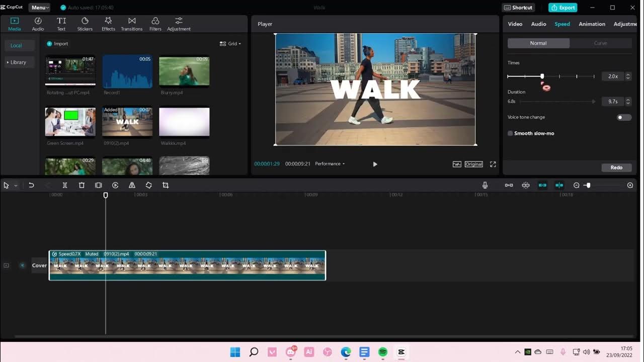Click the undo arrow in timeline toolbar
This screenshot has height=362, width=644.
click(x=31, y=186)
